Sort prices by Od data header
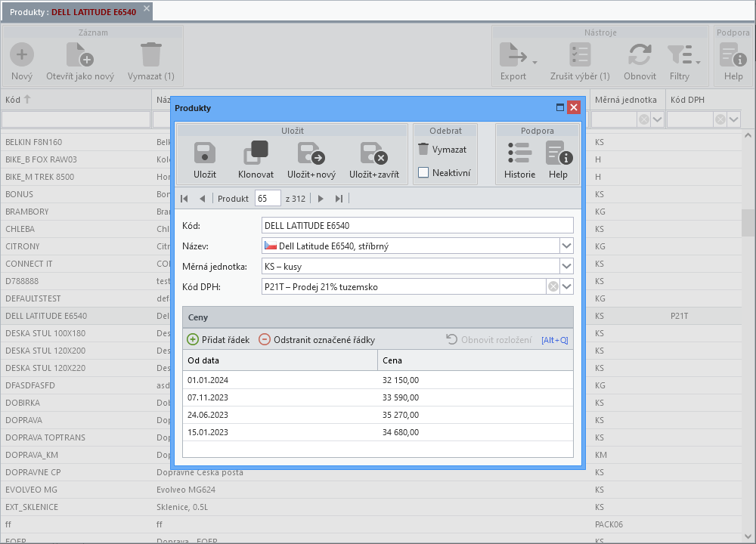 click(280, 360)
